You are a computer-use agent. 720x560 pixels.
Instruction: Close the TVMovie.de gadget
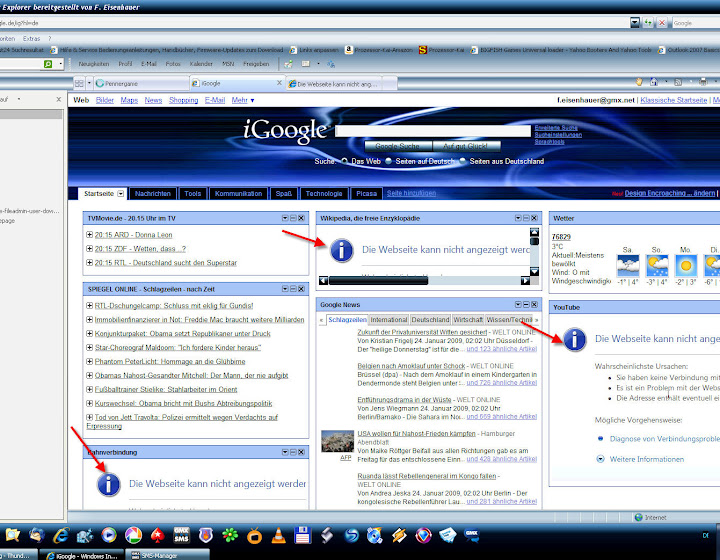[301, 218]
